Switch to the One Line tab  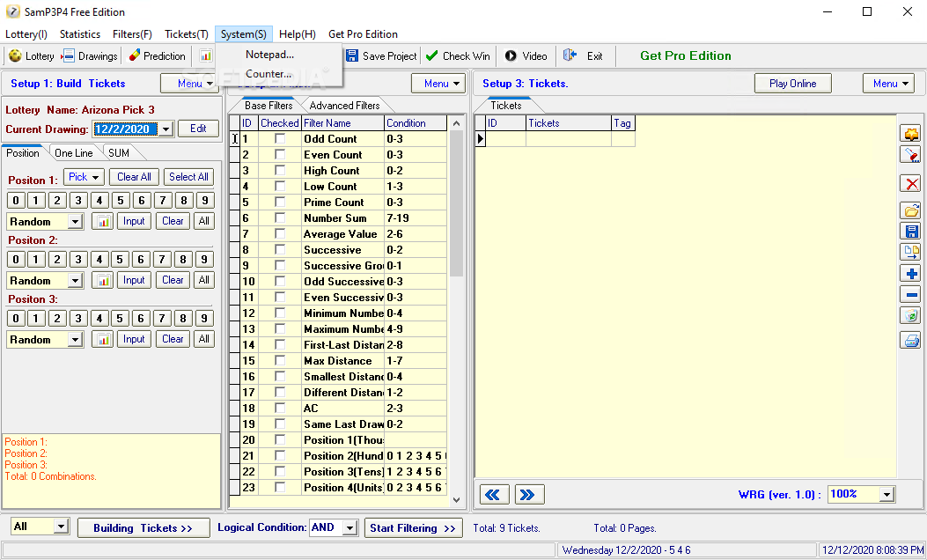74,152
